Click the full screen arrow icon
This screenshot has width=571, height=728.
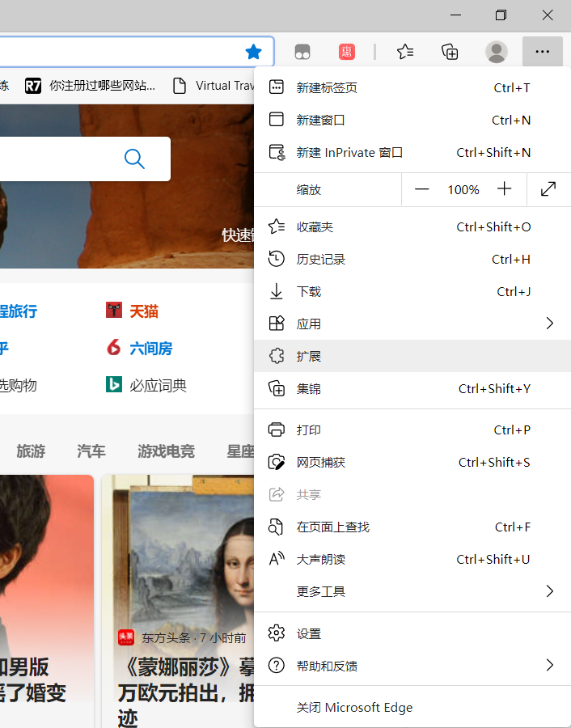tap(548, 189)
